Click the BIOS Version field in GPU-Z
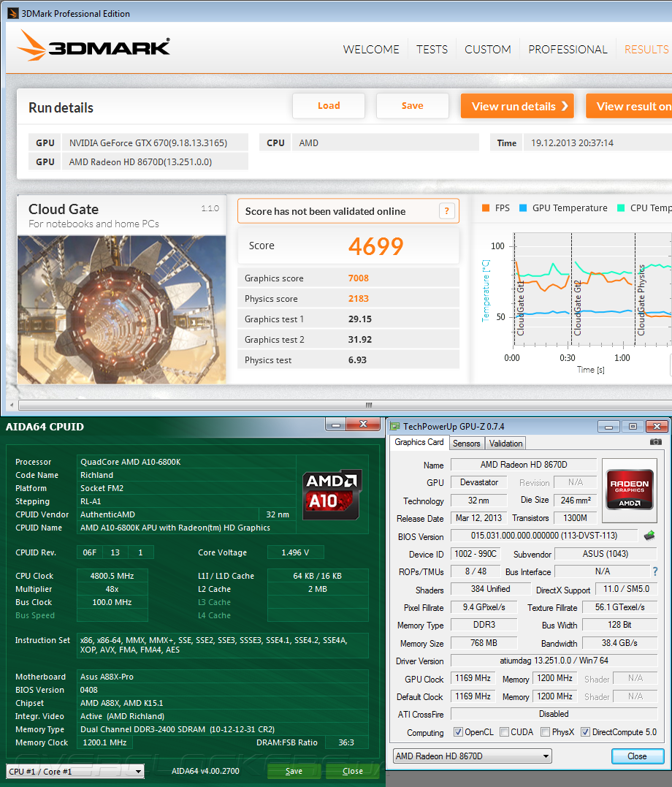 pos(544,536)
